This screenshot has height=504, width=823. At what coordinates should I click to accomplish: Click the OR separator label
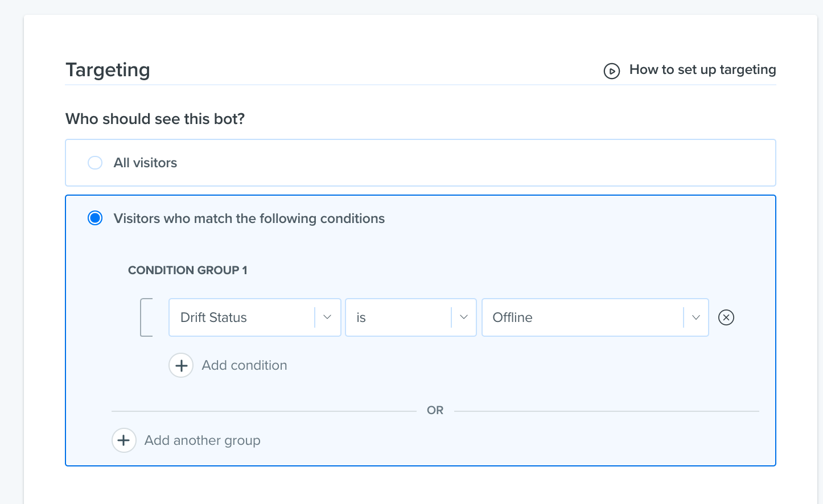435,410
